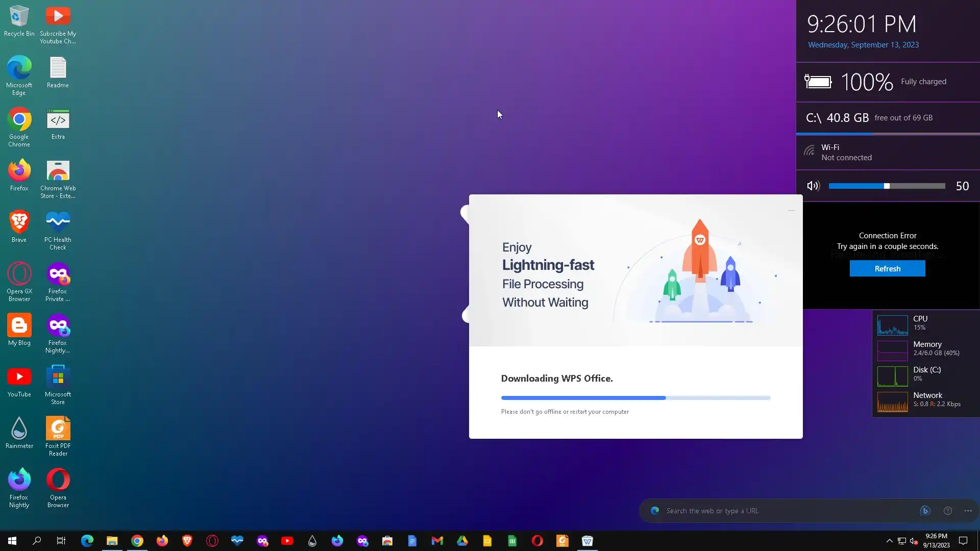Open Task View on the taskbar
The image size is (980, 551).
tap(61, 541)
